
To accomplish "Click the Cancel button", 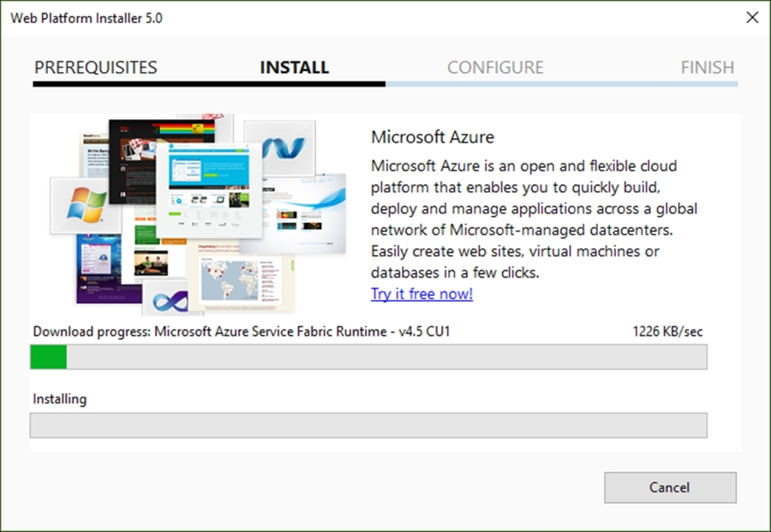I will (670, 487).
